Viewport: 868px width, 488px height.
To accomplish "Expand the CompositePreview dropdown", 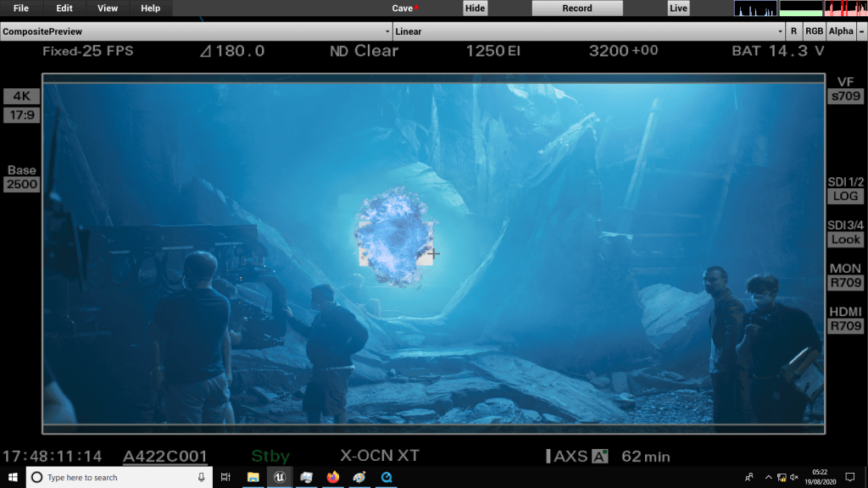I will [x=196, y=31].
